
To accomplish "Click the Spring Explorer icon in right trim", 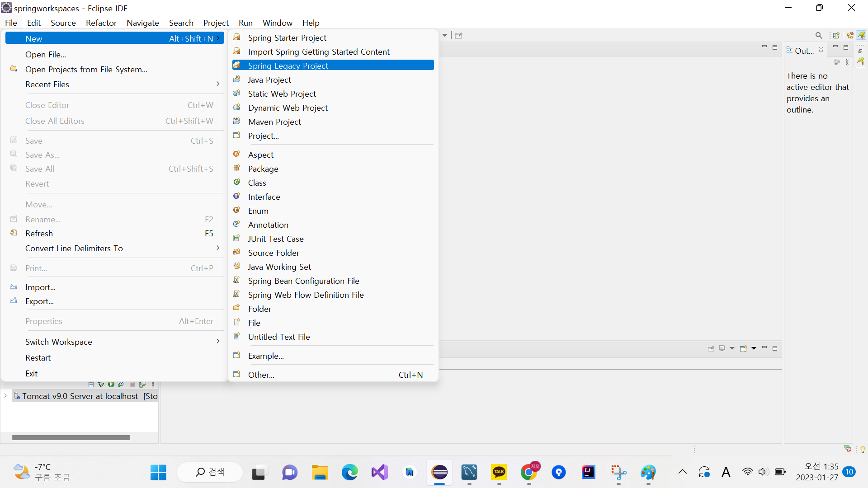I will (x=861, y=61).
